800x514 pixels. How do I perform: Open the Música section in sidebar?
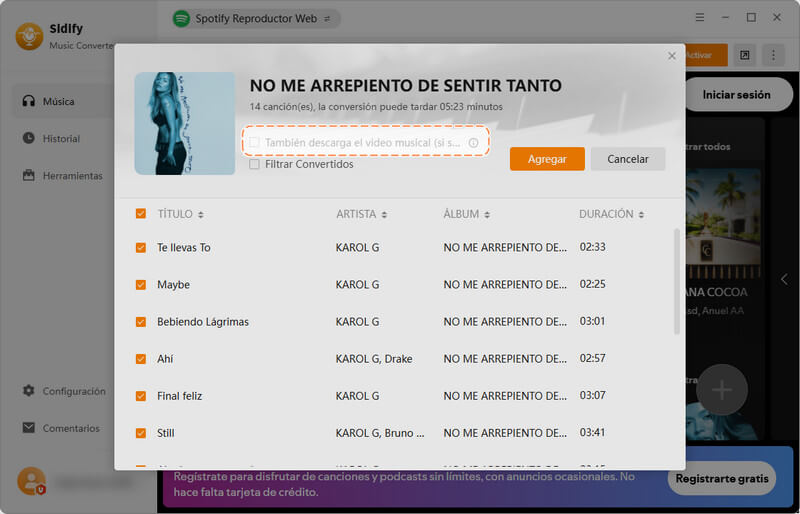63,102
